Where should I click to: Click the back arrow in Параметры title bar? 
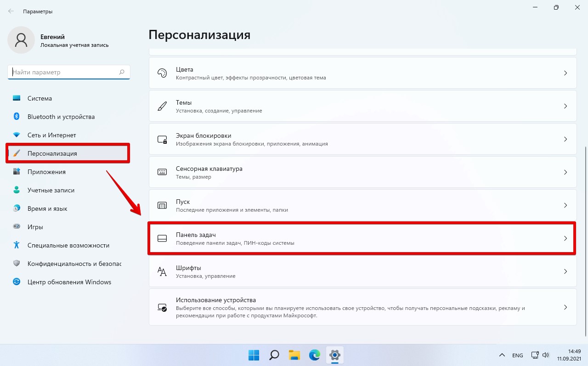pyautogui.click(x=11, y=11)
